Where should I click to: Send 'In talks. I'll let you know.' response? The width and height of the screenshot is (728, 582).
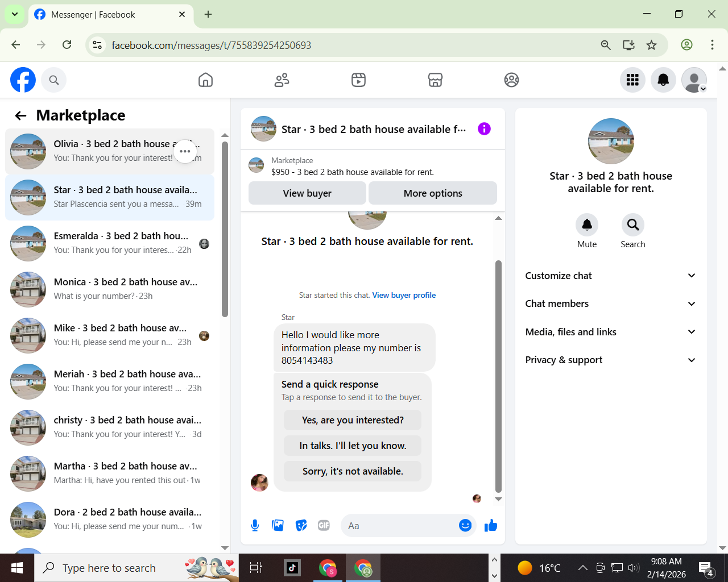353,446
